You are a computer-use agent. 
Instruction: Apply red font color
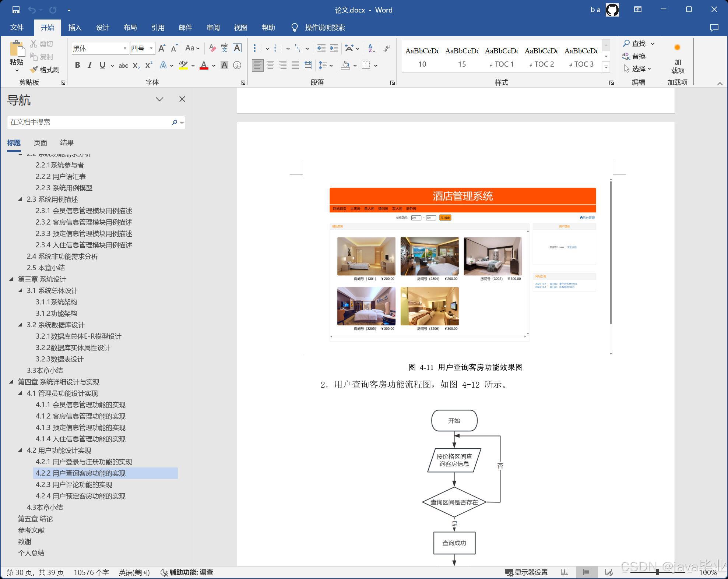coord(204,66)
